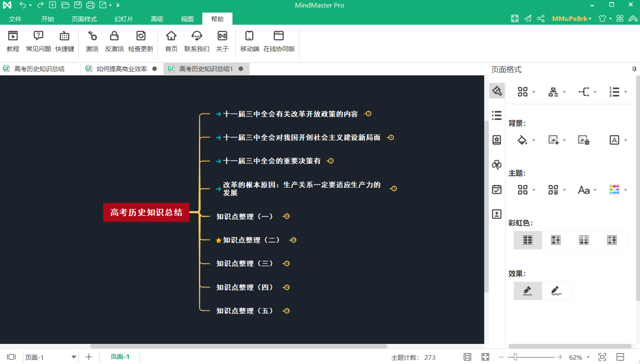The height and width of the screenshot is (364, 640).
Task: Select the first rainbow color option
Action: (x=528, y=240)
